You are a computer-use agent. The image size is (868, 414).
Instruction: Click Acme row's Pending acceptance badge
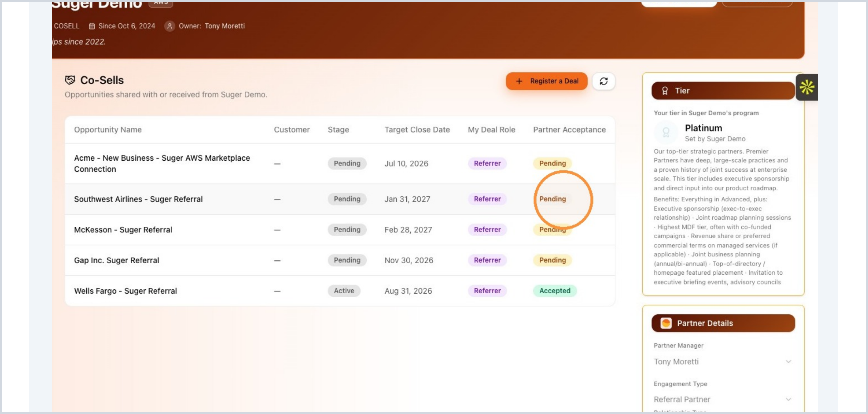click(x=552, y=163)
